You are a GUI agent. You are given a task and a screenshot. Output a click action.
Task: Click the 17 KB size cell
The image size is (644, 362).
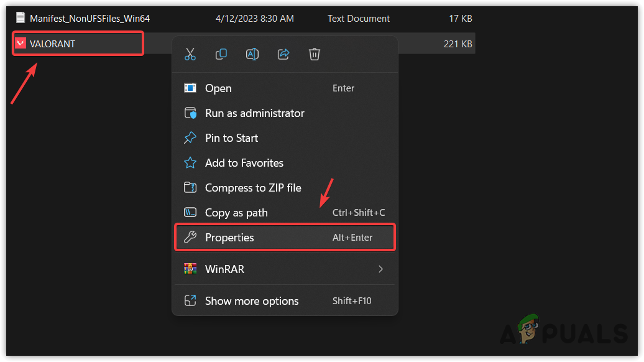(x=461, y=19)
